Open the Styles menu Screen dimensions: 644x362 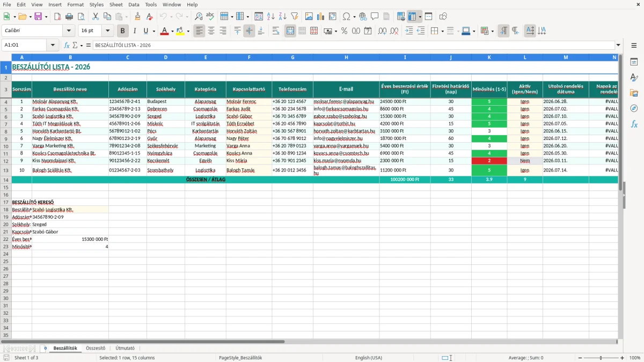pos(97,4)
